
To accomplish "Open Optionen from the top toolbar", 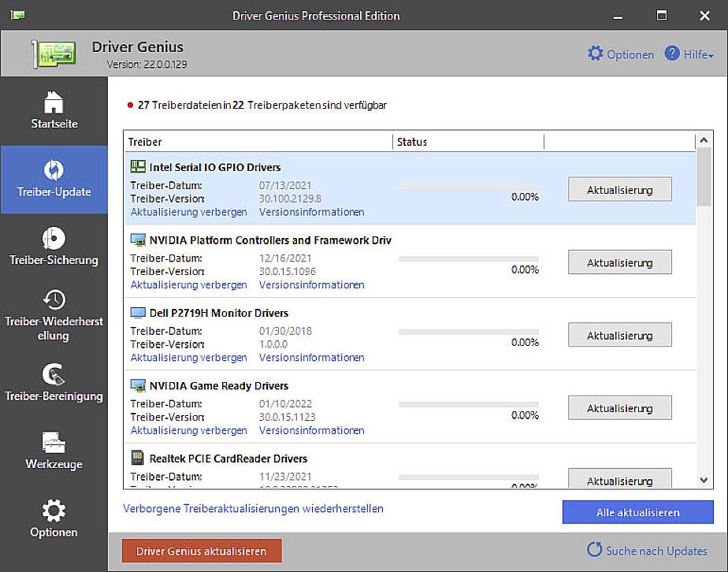I will tap(620, 54).
